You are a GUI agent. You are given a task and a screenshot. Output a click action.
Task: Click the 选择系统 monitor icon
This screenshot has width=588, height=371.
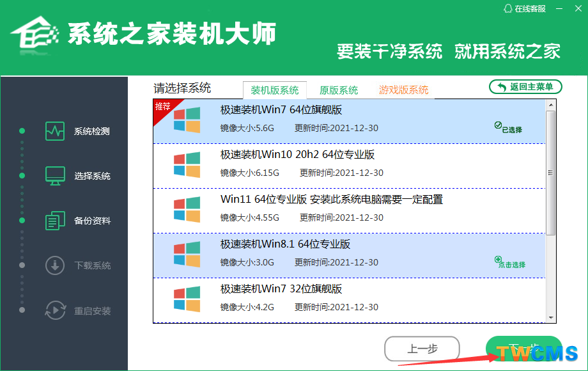pyautogui.click(x=55, y=175)
